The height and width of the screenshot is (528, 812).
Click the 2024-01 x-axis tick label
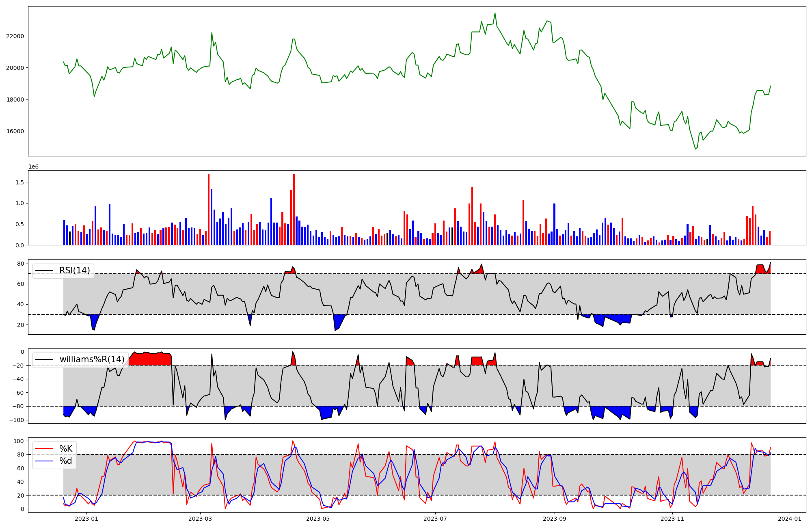tap(790, 519)
